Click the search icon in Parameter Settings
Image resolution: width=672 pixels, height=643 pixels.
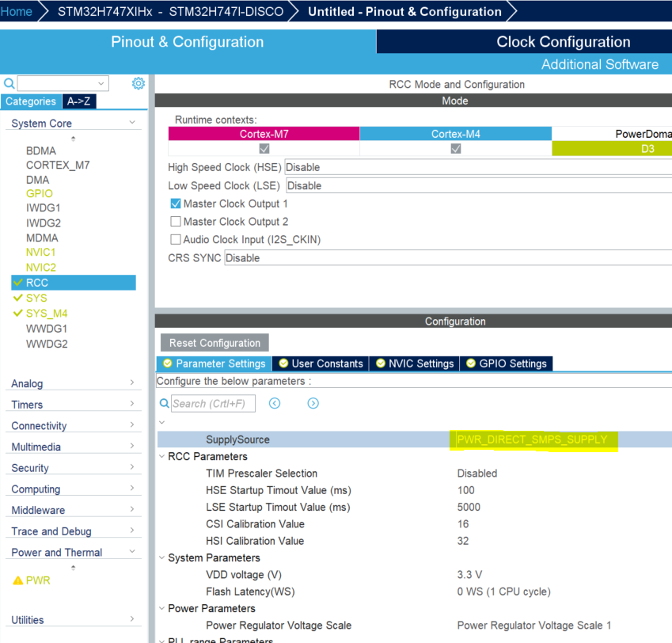[x=164, y=403]
